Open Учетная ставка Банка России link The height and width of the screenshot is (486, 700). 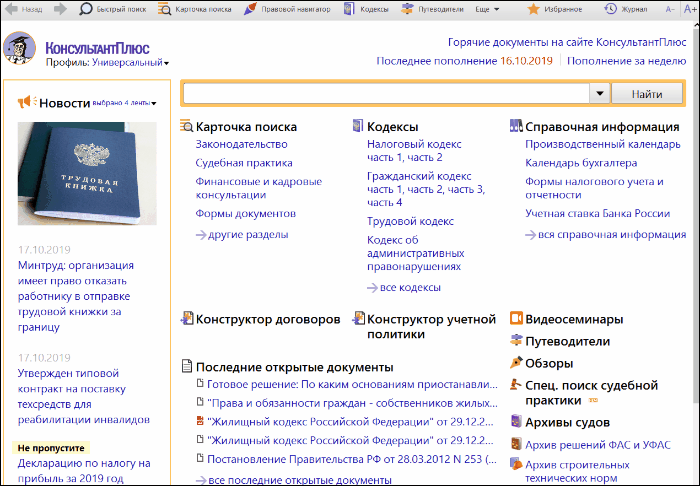click(x=597, y=213)
